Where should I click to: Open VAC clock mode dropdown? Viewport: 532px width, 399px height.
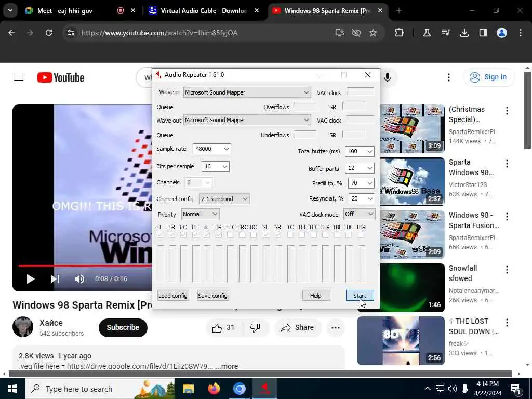(360, 214)
